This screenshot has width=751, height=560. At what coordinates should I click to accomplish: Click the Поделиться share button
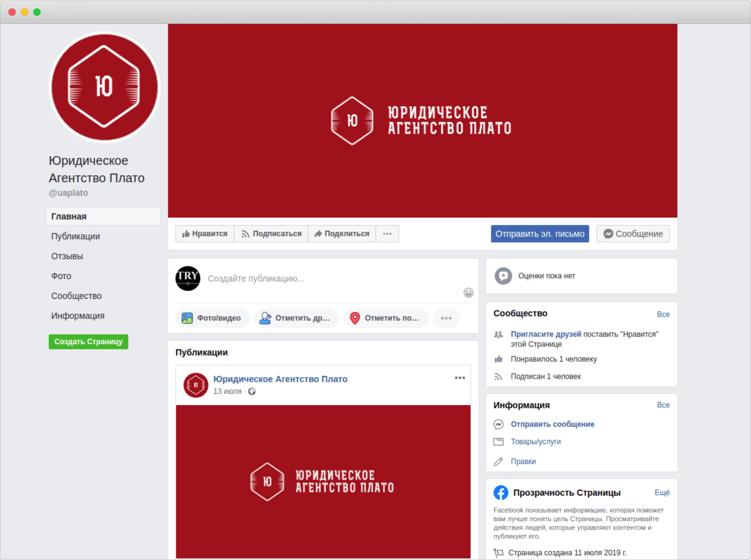(x=342, y=233)
